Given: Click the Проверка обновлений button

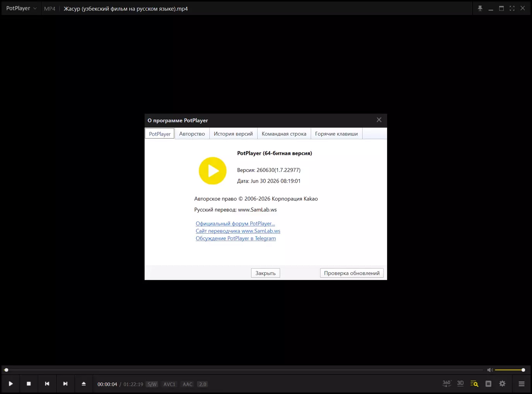Looking at the screenshot, I should (352, 273).
